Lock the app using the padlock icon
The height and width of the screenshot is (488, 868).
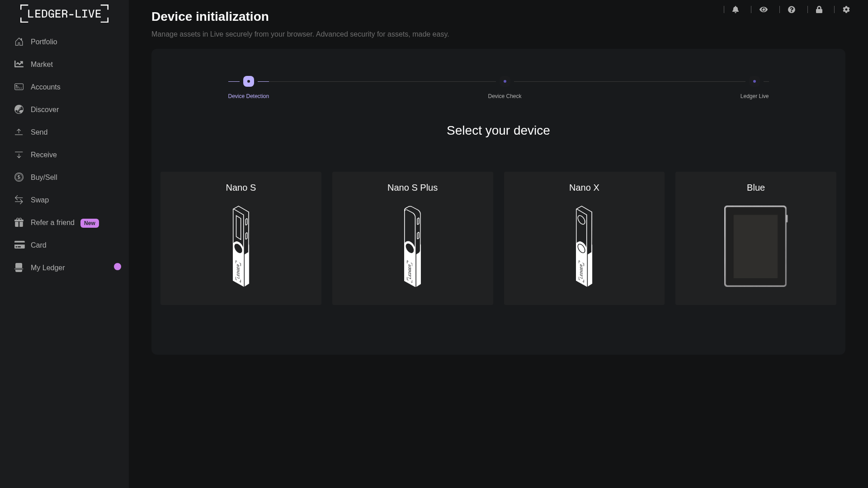click(820, 9)
